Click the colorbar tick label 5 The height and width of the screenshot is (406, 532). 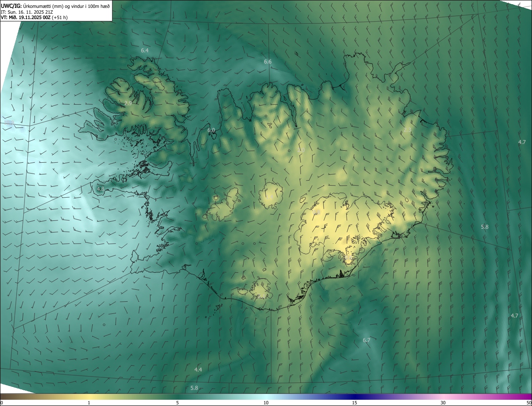[177, 403]
